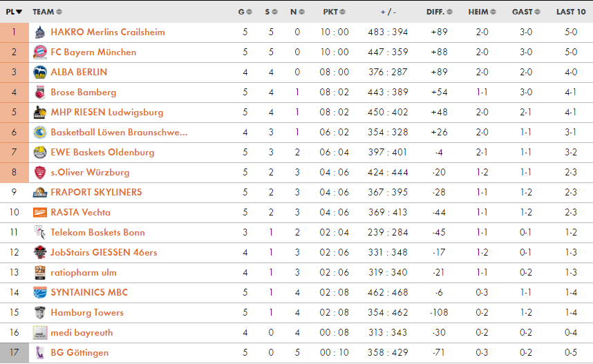Click the EWE Baskets Oldenburg logo
Viewport: 593px width, 364px height.
click(x=39, y=152)
